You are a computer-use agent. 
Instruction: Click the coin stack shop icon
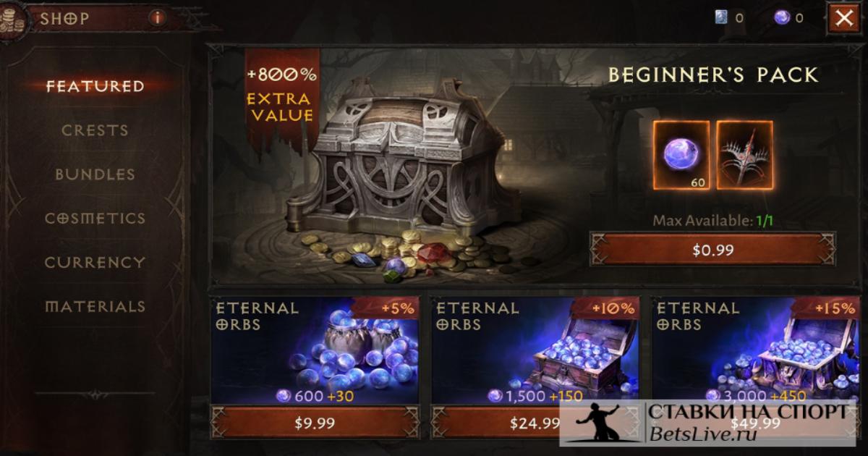(x=13, y=20)
